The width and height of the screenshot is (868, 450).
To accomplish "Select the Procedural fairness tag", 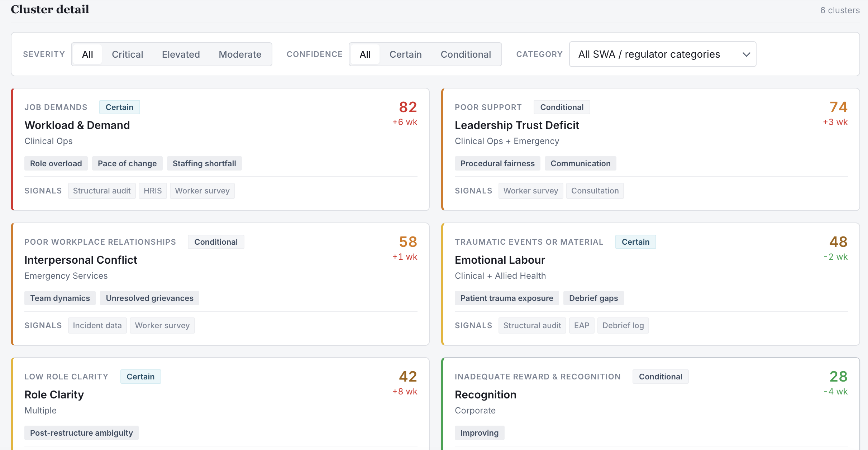I will click(x=497, y=163).
